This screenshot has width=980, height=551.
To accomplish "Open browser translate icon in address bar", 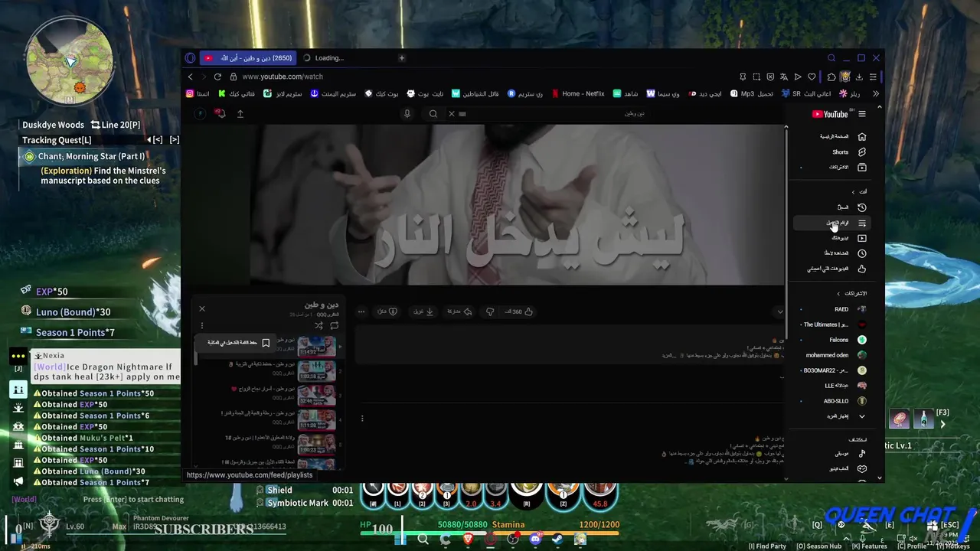I will coord(784,77).
